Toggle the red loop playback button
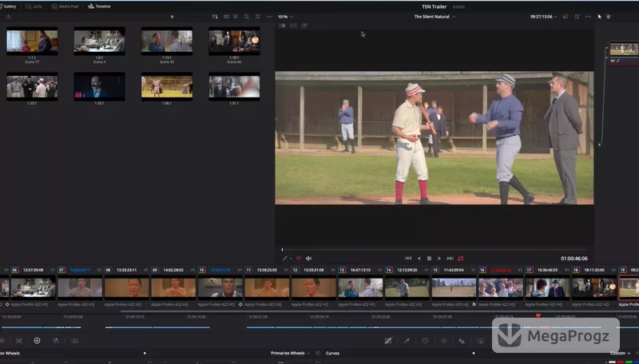Screen dimensions: 639x364 (461, 259)
